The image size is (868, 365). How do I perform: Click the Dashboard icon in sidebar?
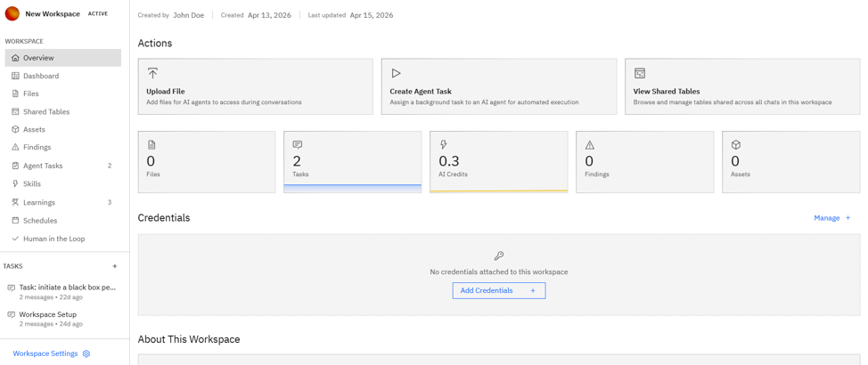(x=15, y=76)
